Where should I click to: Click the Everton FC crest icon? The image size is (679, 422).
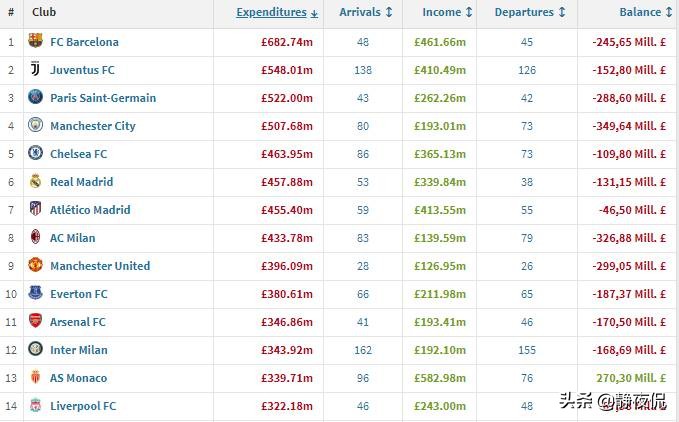[x=36, y=294]
